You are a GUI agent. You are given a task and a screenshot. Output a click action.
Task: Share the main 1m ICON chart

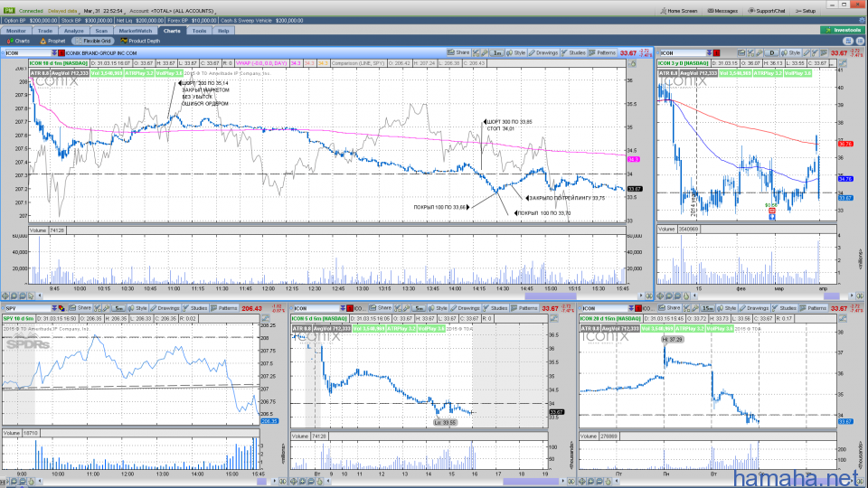tap(459, 52)
